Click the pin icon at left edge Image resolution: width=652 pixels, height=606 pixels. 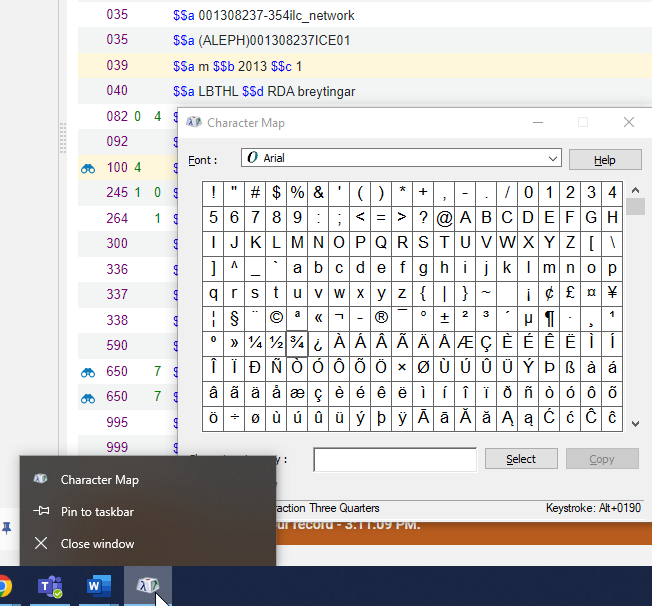coord(7,528)
